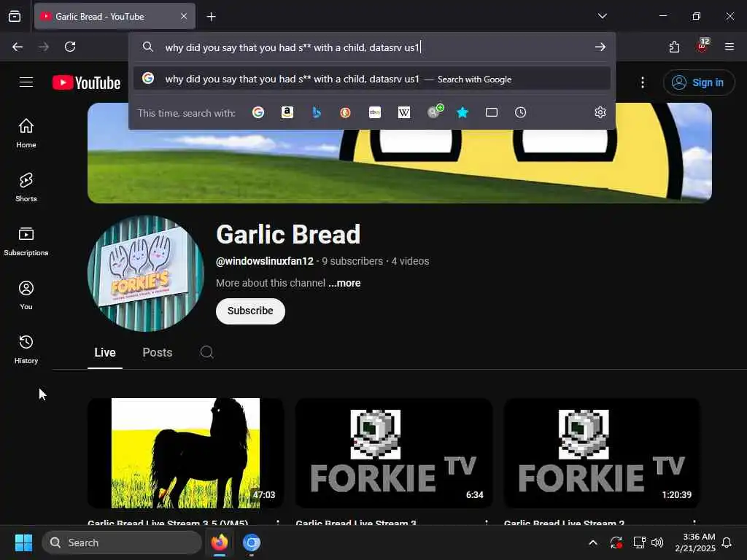The height and width of the screenshot is (560, 747).
Task: Switch to the Posts tab
Action: pyautogui.click(x=158, y=352)
